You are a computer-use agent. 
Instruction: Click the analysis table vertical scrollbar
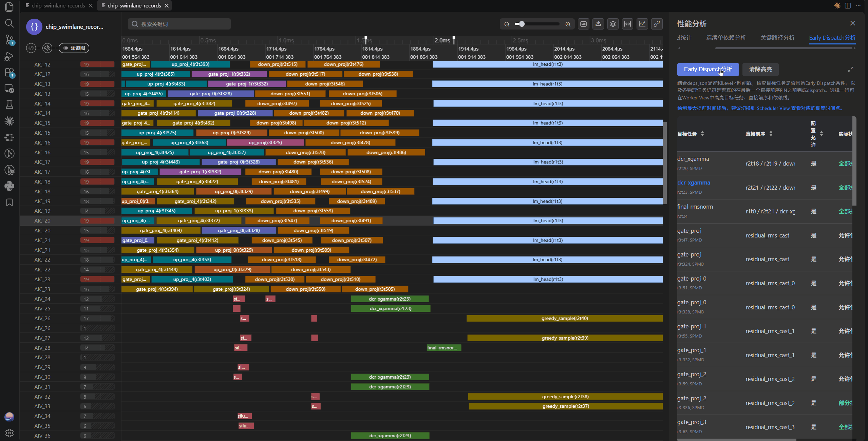click(x=854, y=161)
